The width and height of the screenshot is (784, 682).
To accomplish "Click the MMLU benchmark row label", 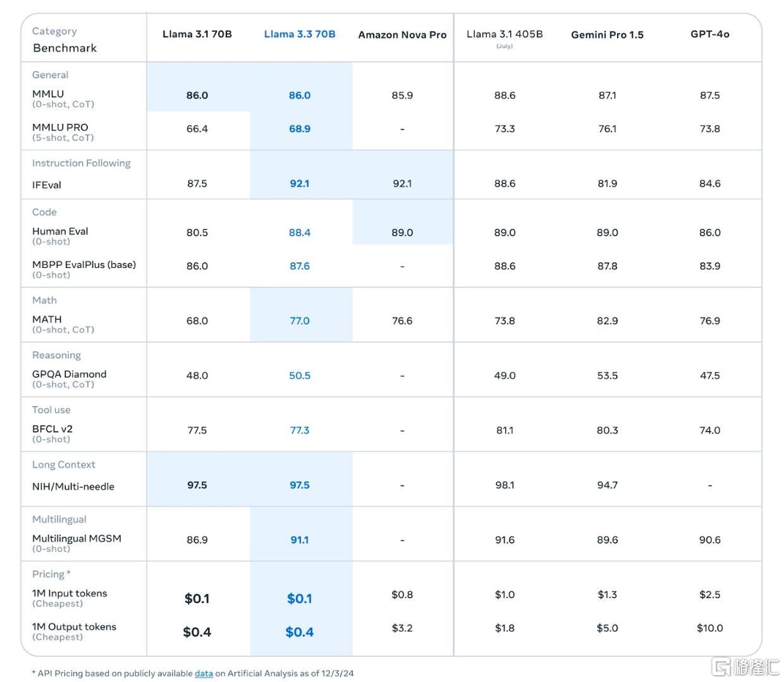I will (x=48, y=94).
